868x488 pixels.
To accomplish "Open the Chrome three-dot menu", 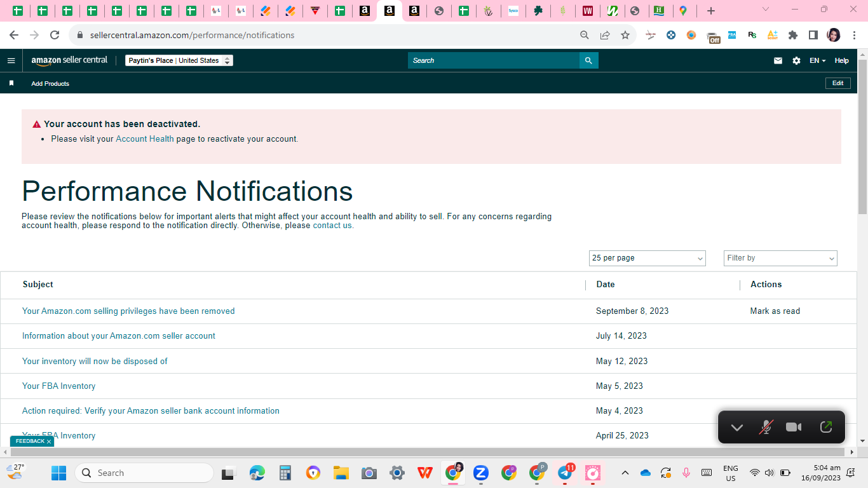I will 853,35.
